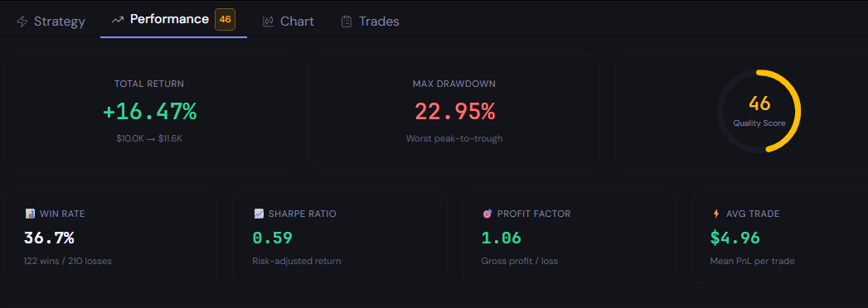Image resolution: width=868 pixels, height=308 pixels.
Task: Click the 22.95% max drawdown value
Action: pos(454,112)
